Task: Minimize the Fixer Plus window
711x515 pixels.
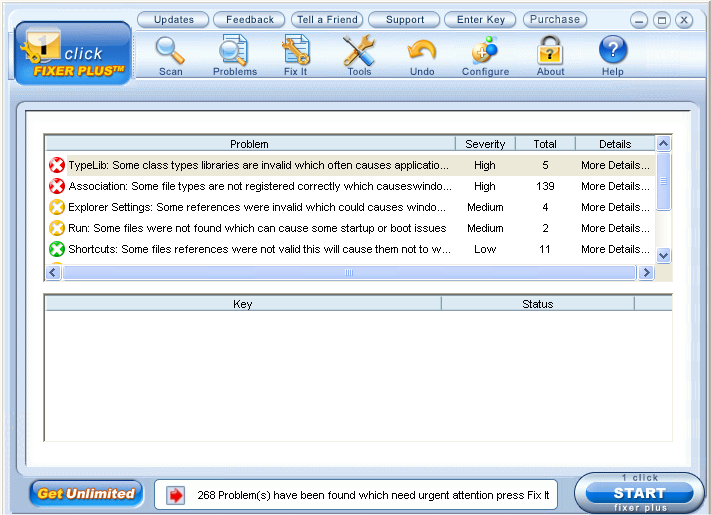Action: point(638,20)
